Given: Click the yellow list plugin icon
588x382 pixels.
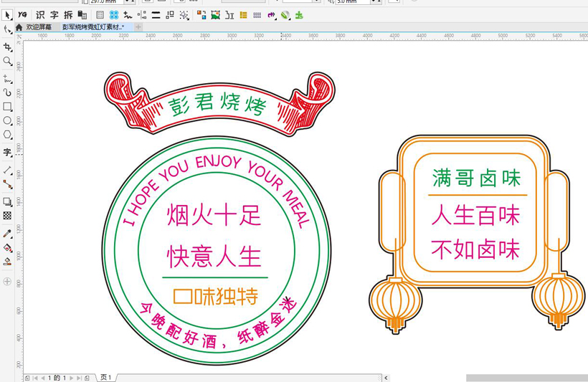Looking at the screenshot, I should pyautogui.click(x=243, y=15).
